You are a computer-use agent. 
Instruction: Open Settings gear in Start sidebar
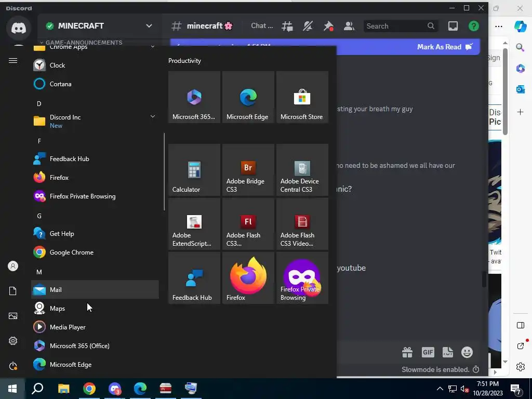[13, 341]
